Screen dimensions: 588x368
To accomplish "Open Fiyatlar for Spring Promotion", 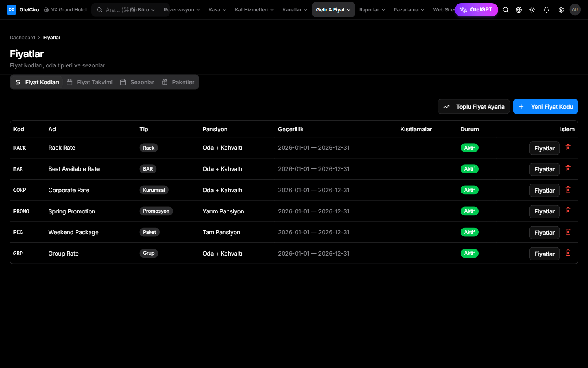I will [544, 211].
